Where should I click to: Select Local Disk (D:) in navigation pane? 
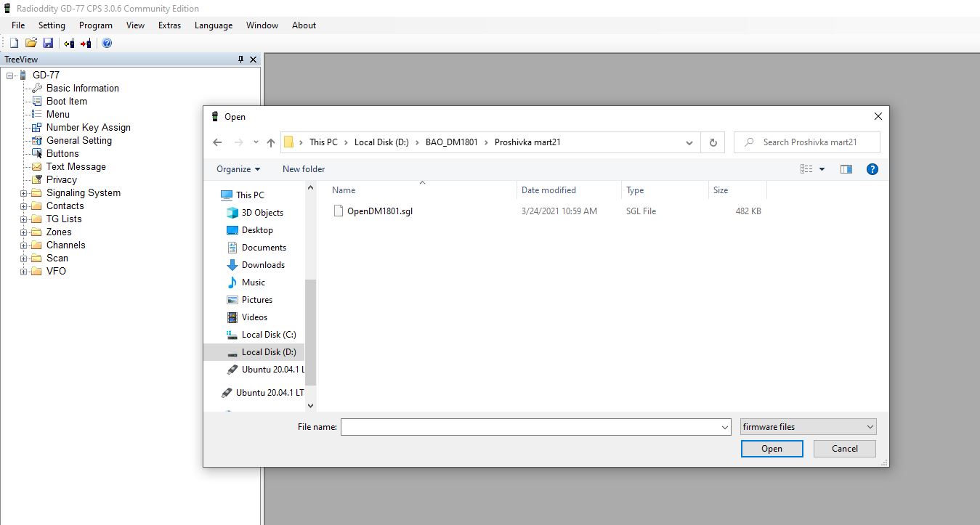[x=254, y=352]
